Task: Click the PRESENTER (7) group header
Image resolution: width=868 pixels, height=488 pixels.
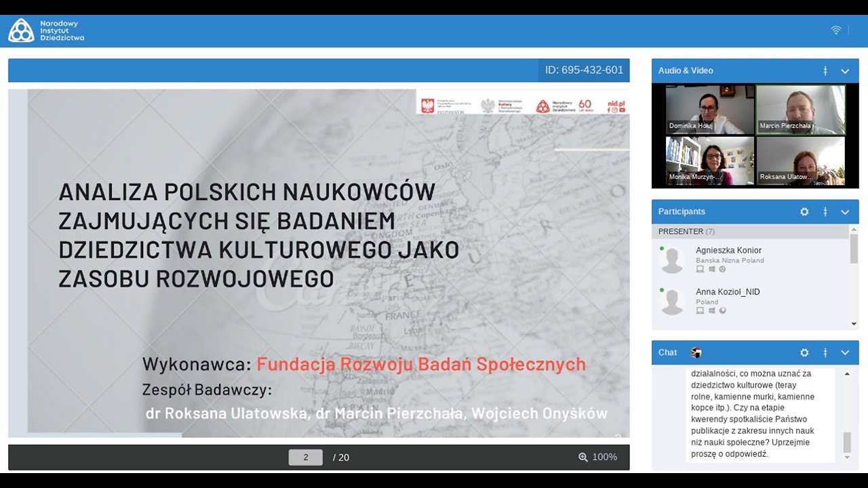Action: pyautogui.click(x=750, y=231)
